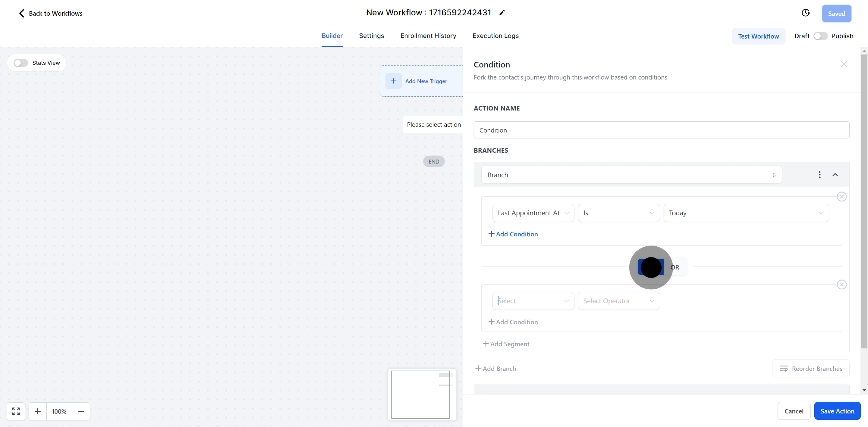Enable the Stats View toggle
Viewport: 868px width, 427px height.
pyautogui.click(x=20, y=63)
